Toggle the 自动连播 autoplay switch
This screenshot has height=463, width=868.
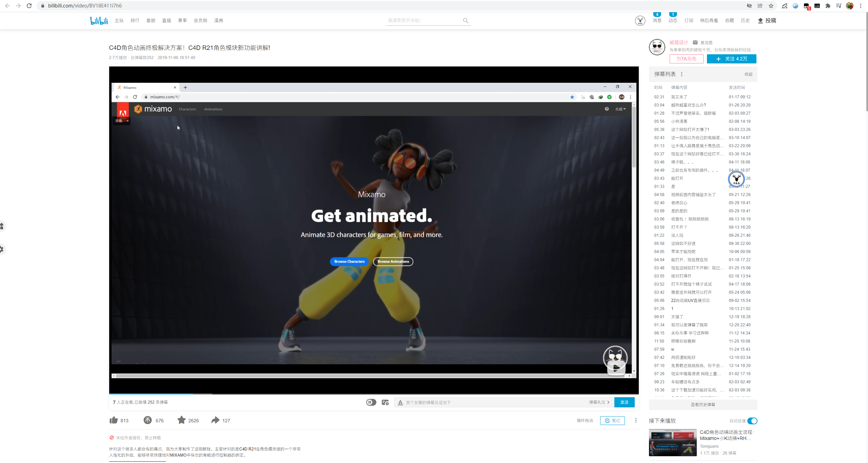[x=752, y=421]
